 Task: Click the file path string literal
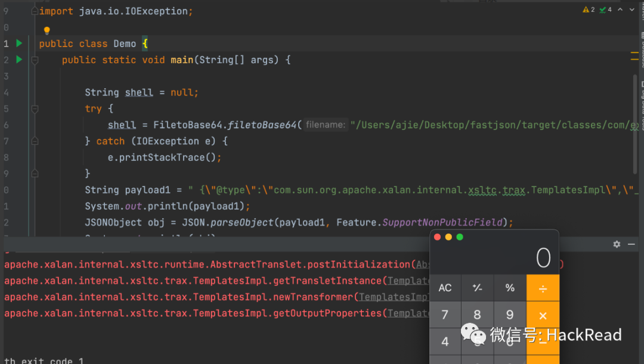(494, 125)
